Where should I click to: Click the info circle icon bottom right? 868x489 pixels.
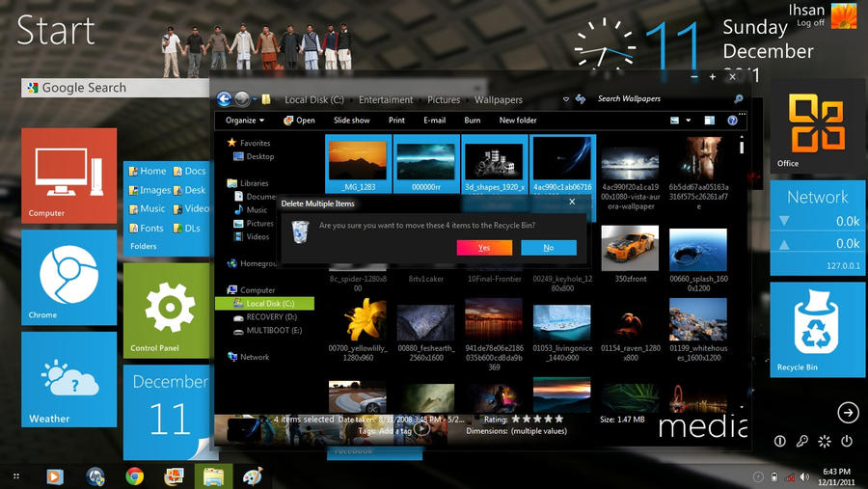point(780,441)
